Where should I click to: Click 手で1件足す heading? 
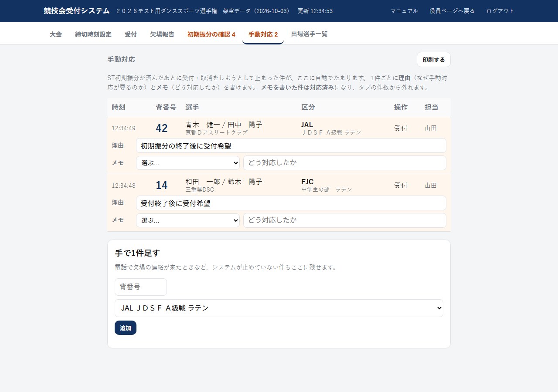point(137,253)
